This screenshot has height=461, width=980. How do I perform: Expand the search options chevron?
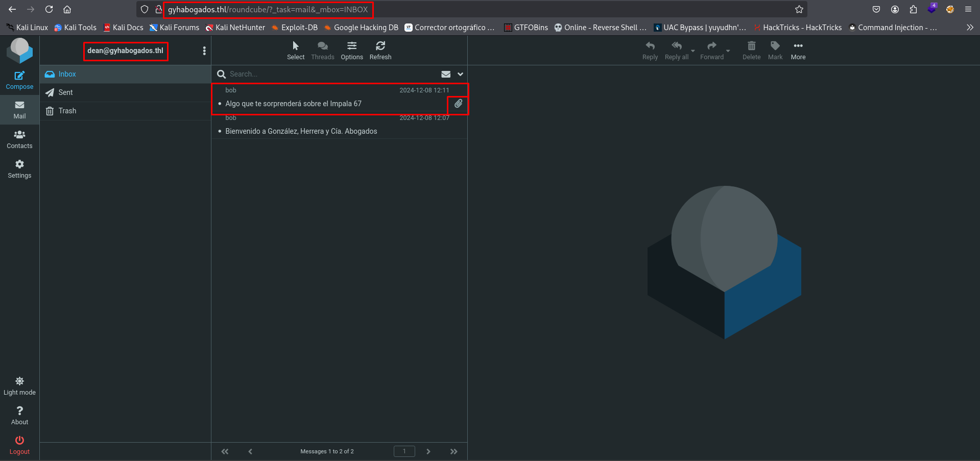click(x=460, y=74)
